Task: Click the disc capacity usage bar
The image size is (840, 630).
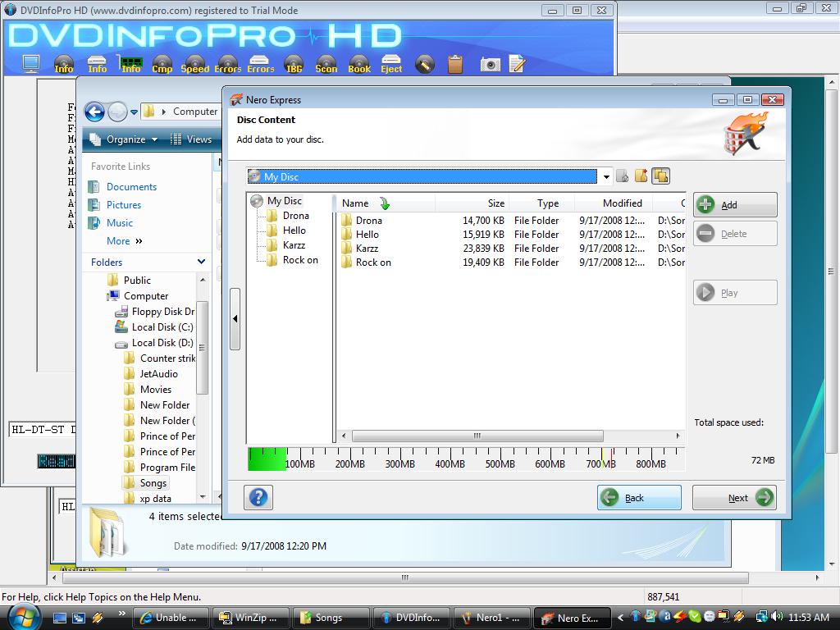Action: [x=466, y=459]
